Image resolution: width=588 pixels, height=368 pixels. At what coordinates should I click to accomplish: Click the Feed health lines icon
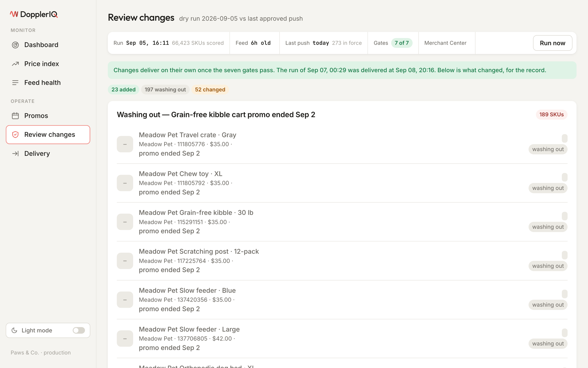15,83
